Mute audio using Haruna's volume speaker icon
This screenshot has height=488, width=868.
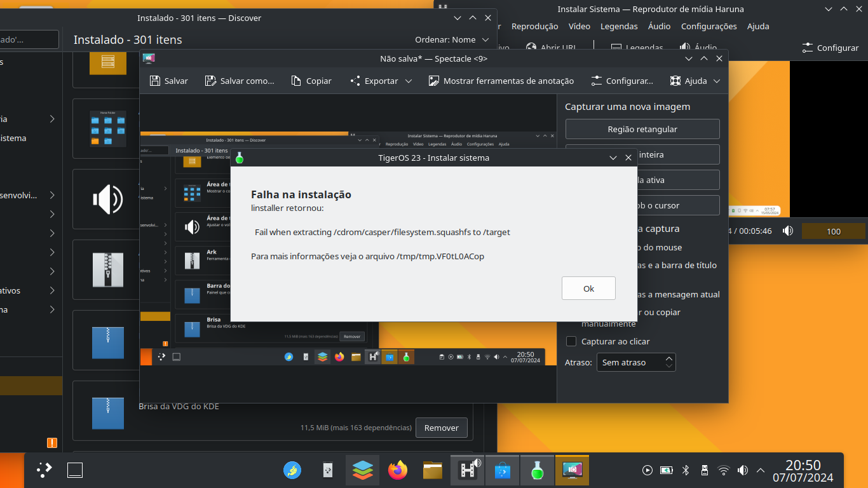(x=788, y=231)
